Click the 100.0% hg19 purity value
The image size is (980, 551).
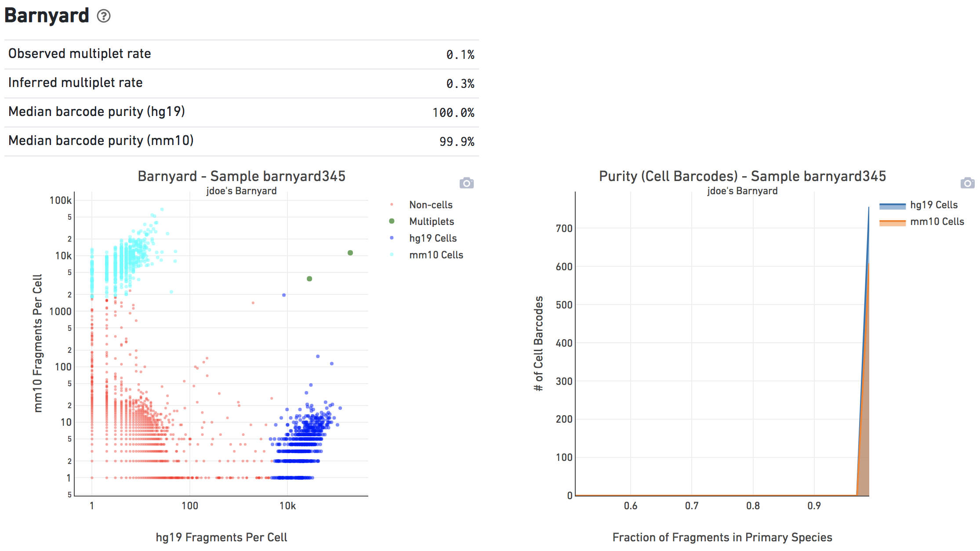(x=453, y=112)
